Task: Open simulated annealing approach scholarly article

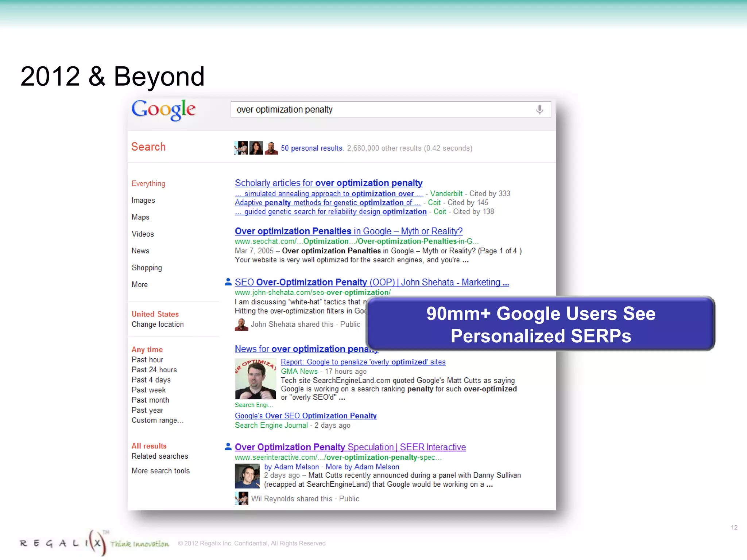Action: tap(329, 194)
